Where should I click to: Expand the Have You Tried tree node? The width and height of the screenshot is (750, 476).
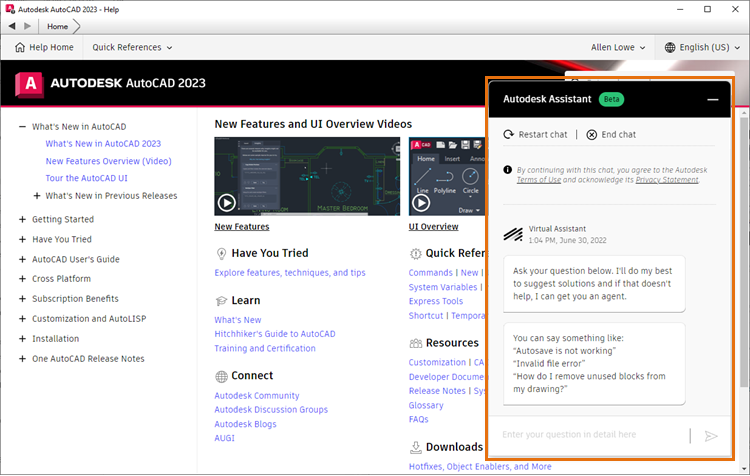[x=22, y=239]
